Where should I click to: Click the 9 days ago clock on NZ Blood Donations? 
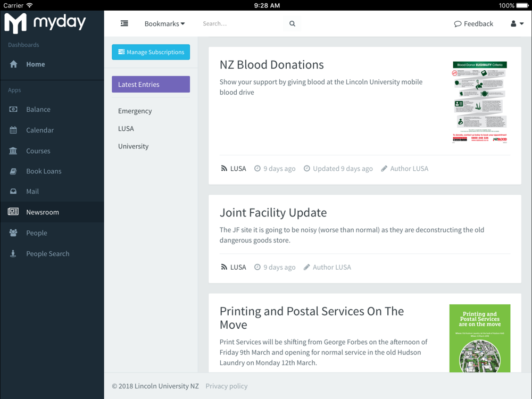pos(257,168)
